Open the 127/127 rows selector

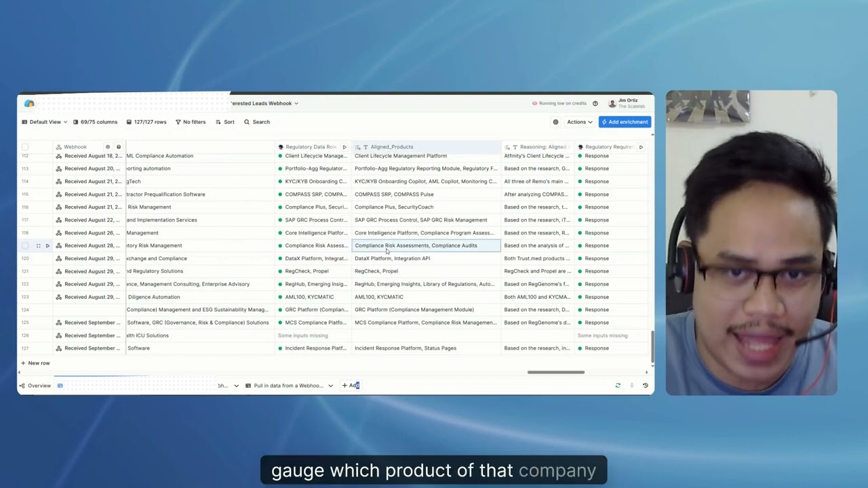click(x=146, y=122)
